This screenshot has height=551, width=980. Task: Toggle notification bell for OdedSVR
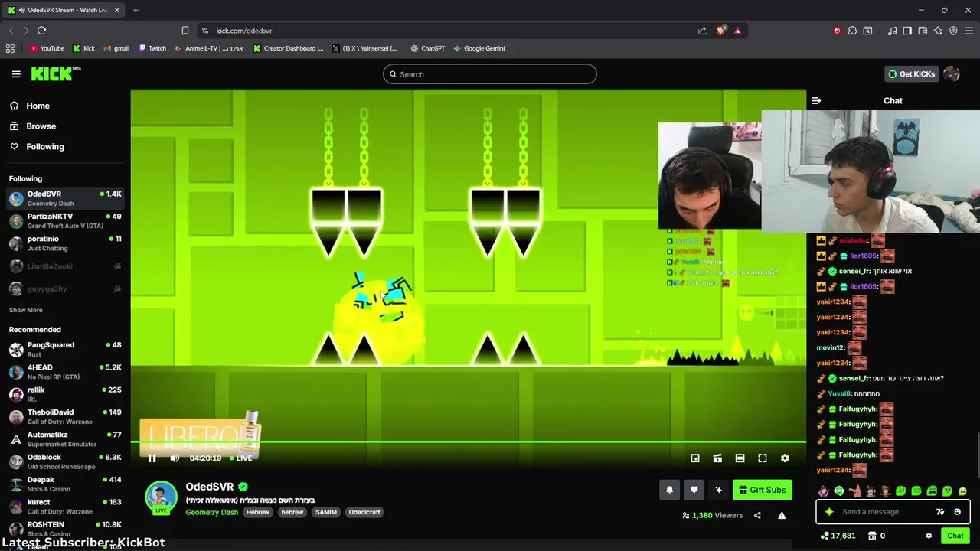(669, 490)
